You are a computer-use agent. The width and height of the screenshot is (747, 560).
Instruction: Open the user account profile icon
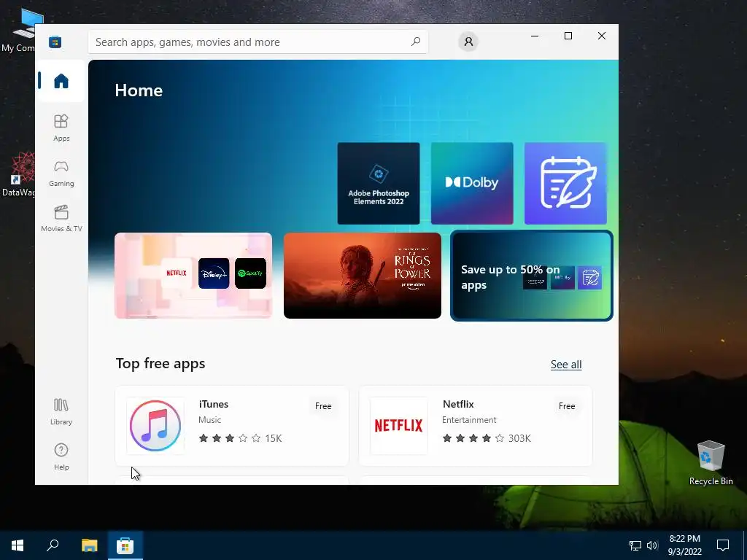(x=468, y=42)
